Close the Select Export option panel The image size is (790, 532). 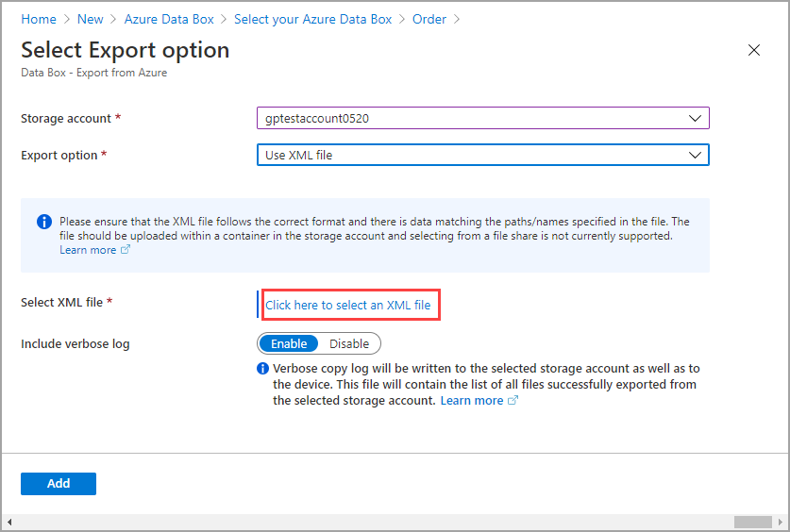click(754, 51)
